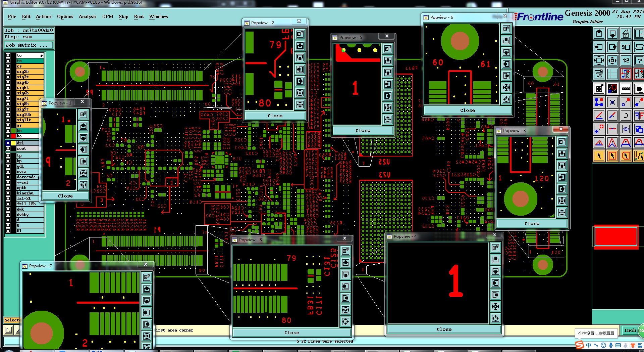Open the Analysis menu
The image size is (644, 352).
(x=88, y=16)
